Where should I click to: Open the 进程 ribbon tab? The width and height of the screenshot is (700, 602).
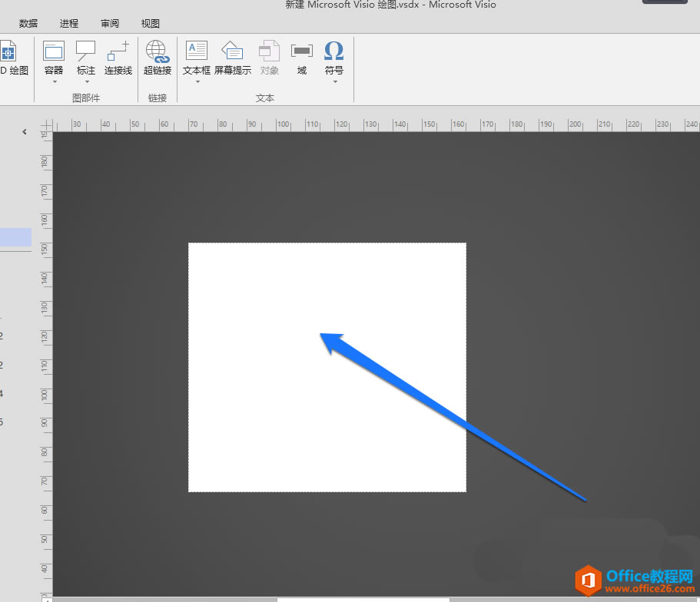coord(69,24)
